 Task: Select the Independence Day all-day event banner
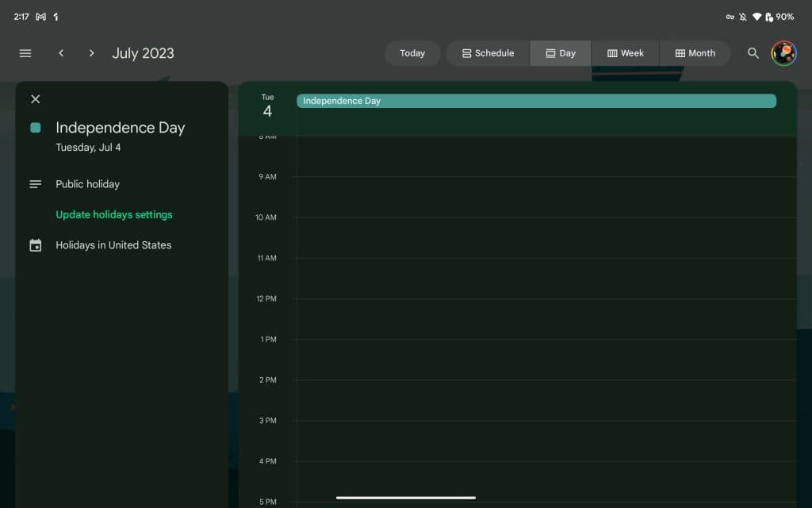536,101
